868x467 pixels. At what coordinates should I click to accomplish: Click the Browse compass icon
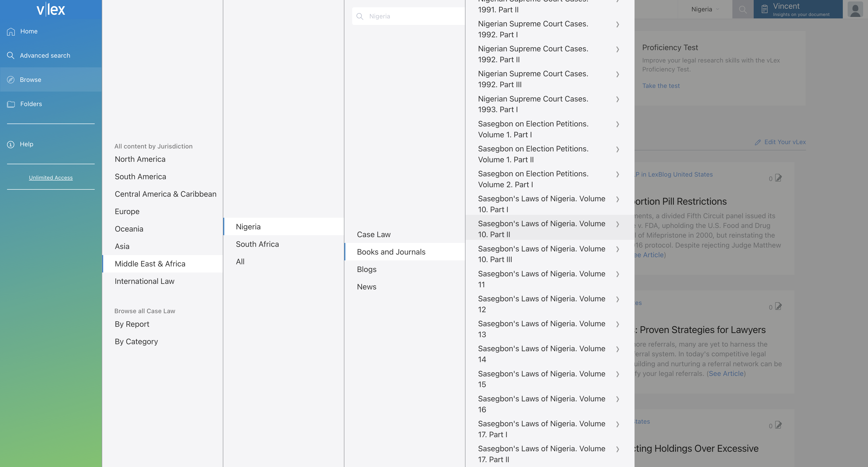click(x=11, y=79)
